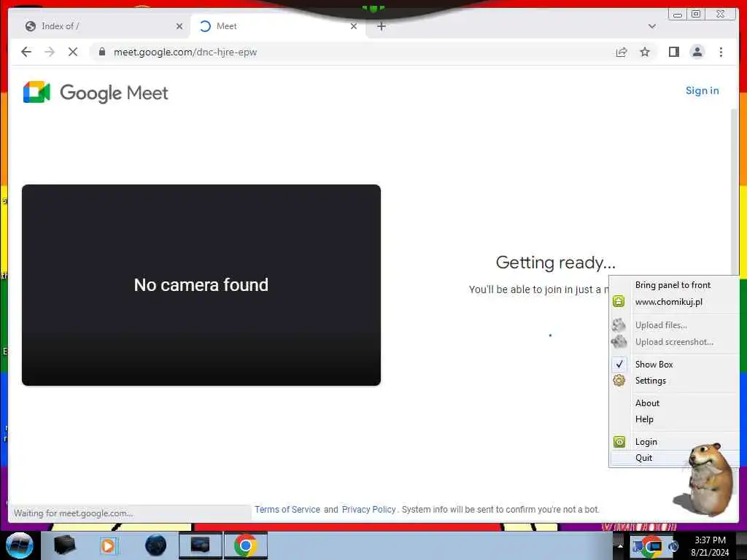Open the dark globe taskbar icon
The height and width of the screenshot is (560, 747).
tap(156, 545)
